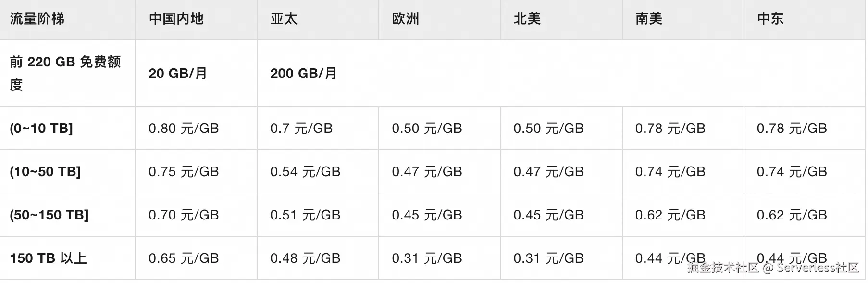Click the 150 TB 以上 row label

pos(48,258)
